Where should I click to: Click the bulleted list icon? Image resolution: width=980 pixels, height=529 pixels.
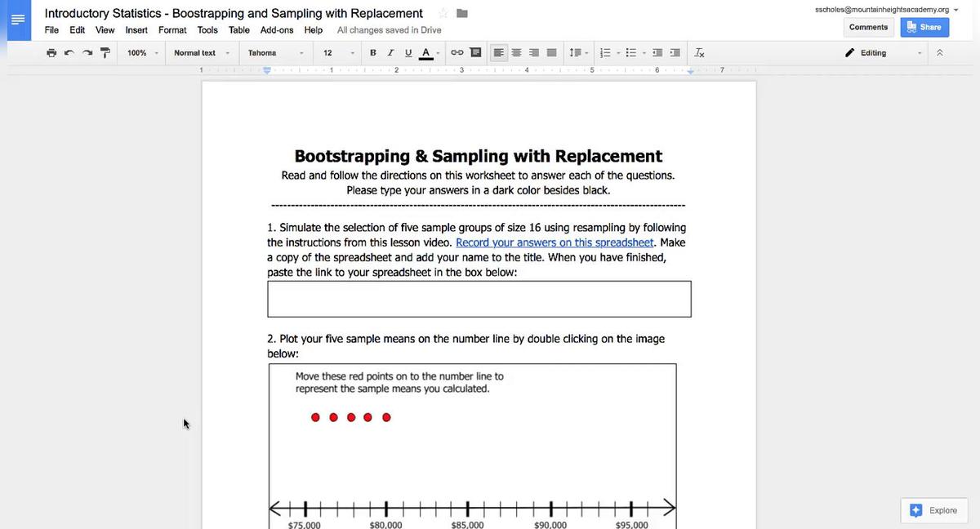pos(630,53)
